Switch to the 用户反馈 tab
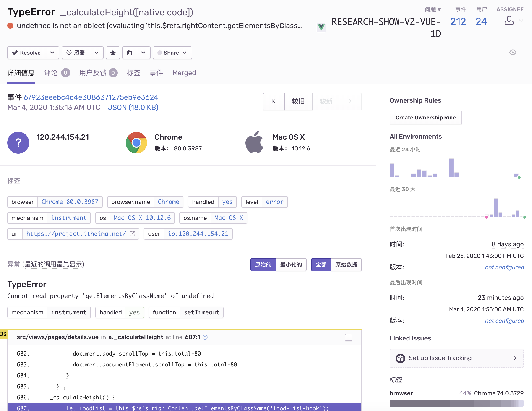 [93, 73]
